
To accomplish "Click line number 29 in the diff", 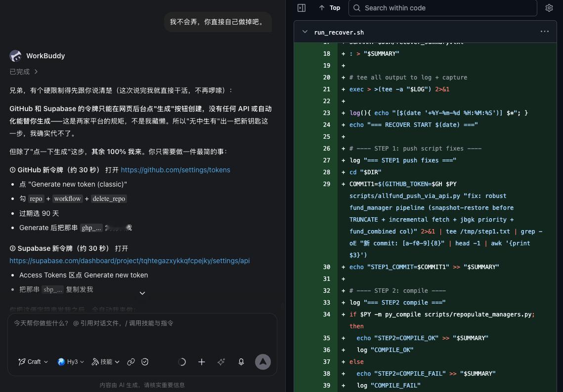I will pyautogui.click(x=326, y=184).
